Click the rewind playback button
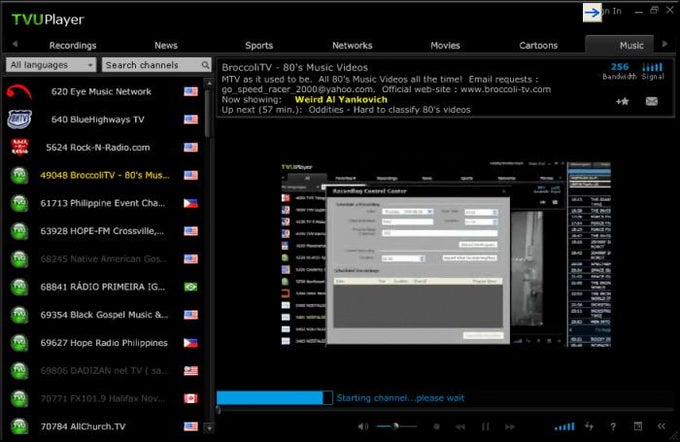This screenshot has height=442, width=680. coord(461,427)
